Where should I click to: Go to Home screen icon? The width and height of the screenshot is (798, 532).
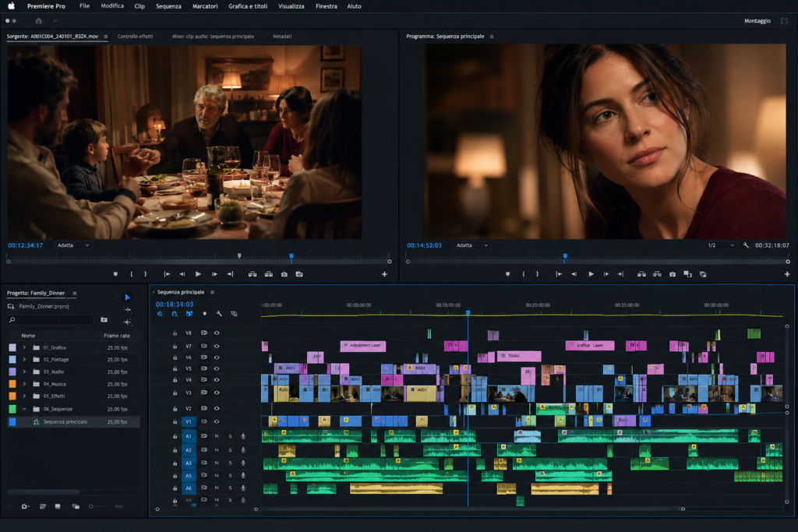(x=39, y=21)
